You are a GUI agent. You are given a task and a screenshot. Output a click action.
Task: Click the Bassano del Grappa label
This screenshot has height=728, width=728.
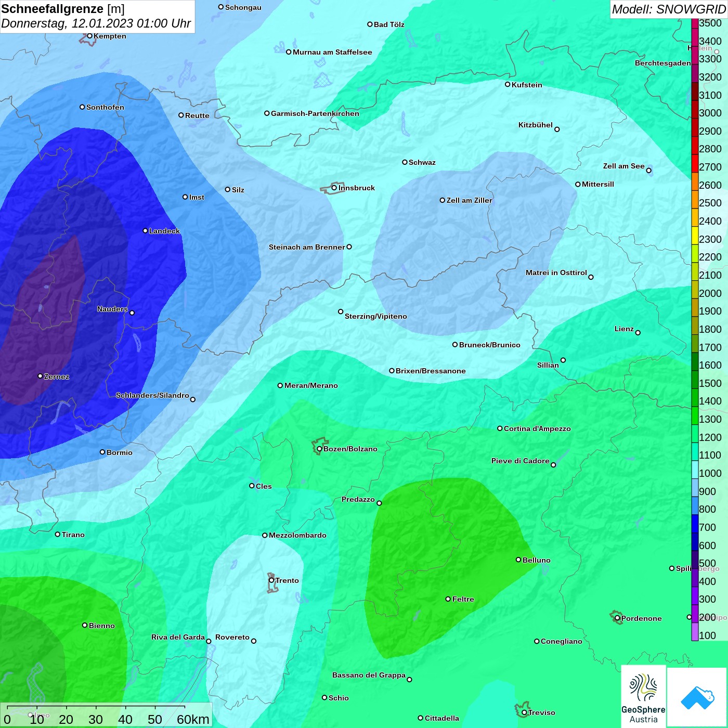(x=369, y=675)
